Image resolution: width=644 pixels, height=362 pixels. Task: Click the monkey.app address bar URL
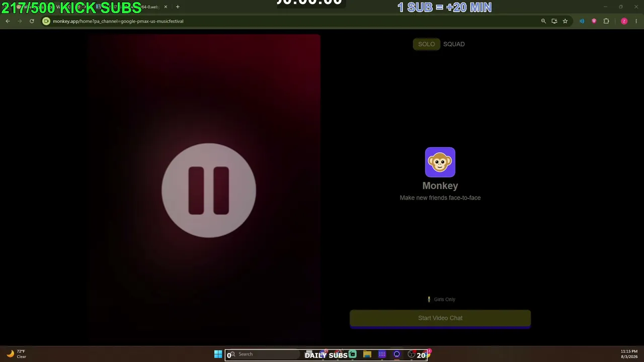click(118, 21)
